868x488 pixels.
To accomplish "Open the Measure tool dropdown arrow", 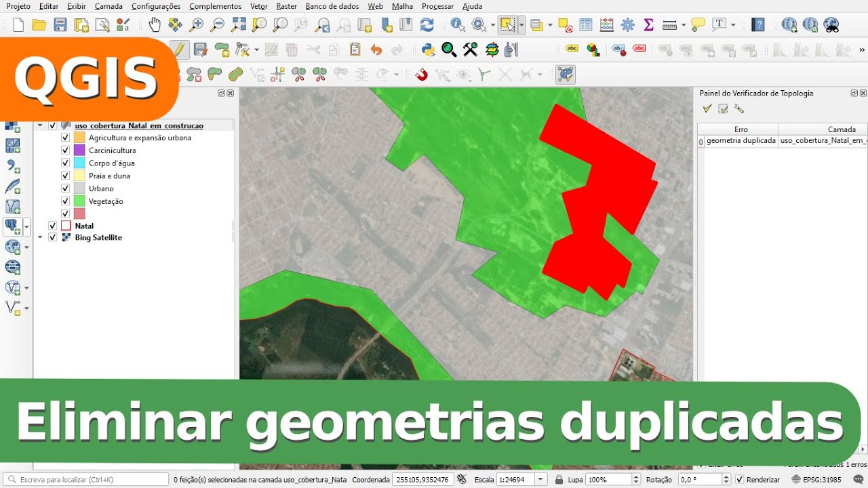I will pos(683,25).
